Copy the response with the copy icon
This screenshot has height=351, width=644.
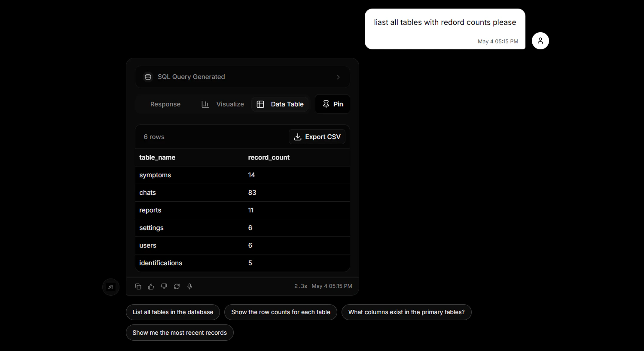[x=138, y=286]
